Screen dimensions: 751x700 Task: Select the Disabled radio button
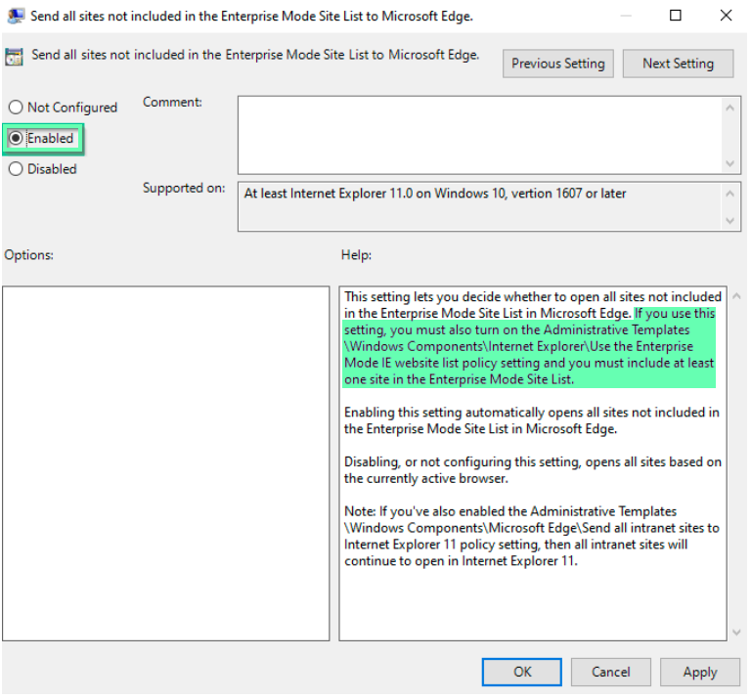point(16,169)
